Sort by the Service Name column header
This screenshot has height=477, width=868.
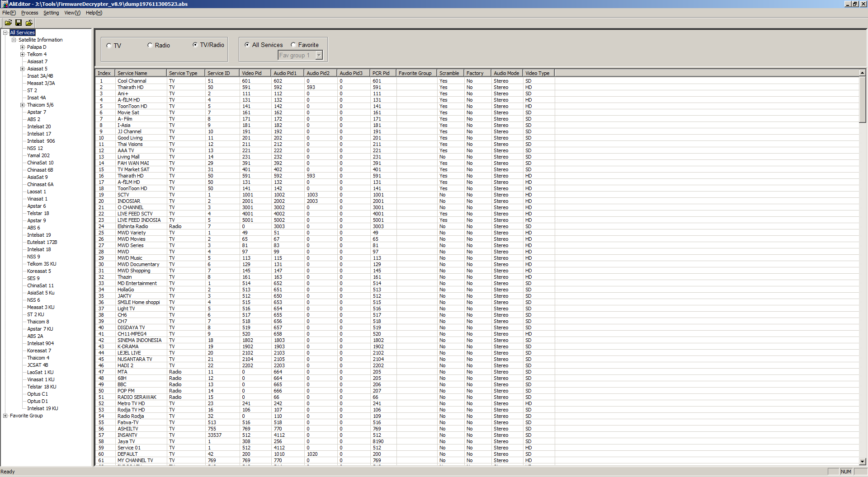pyautogui.click(x=141, y=73)
